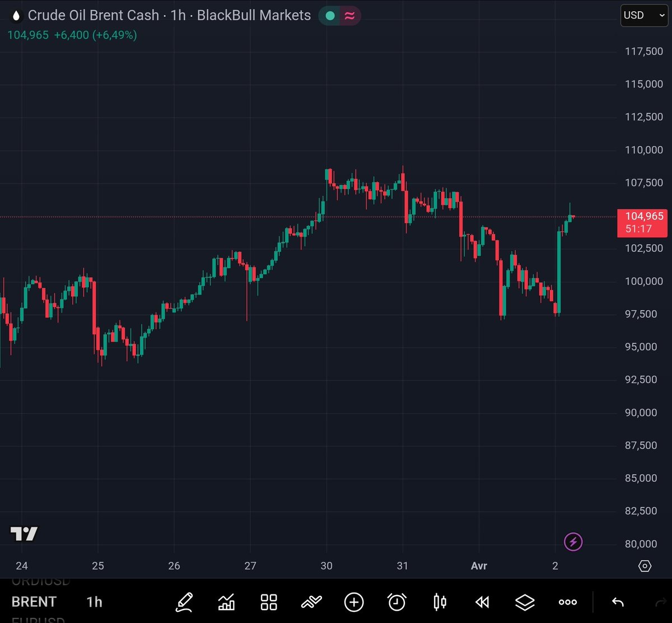Undo last action arrow
Viewport: 672px width, 623px height.
618,602
